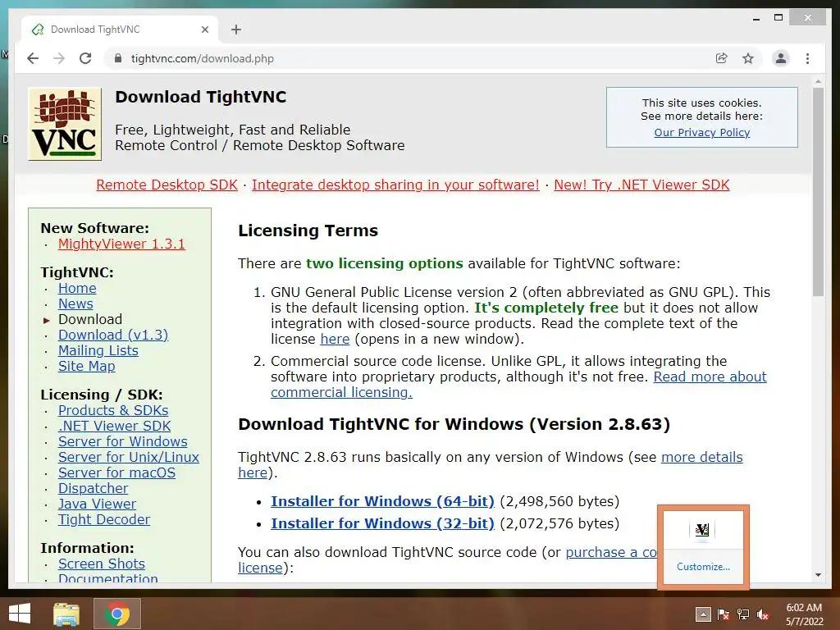The width and height of the screenshot is (840, 630).
Task: Click the network tray icon
Action: tap(743, 614)
